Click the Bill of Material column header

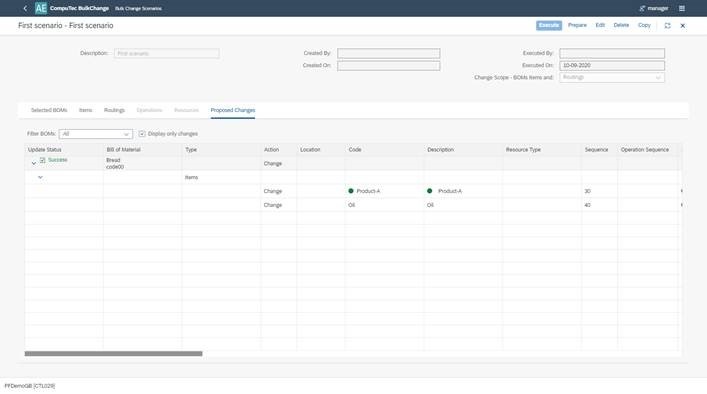[142, 150]
